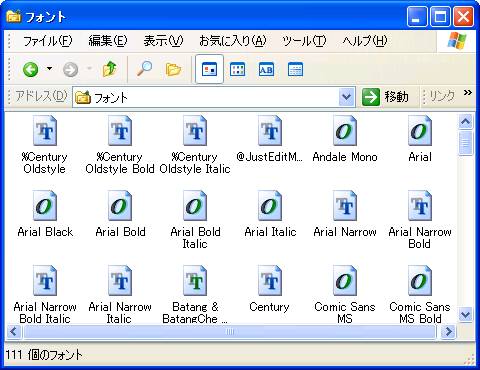Open the ファイル(F) menu

pyautogui.click(x=47, y=41)
